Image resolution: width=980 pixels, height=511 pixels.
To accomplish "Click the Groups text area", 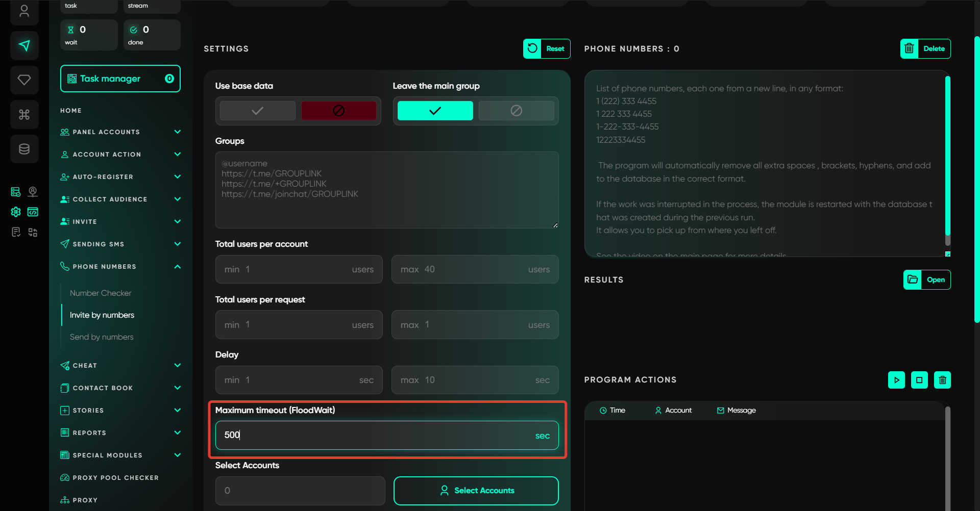I will click(386, 190).
